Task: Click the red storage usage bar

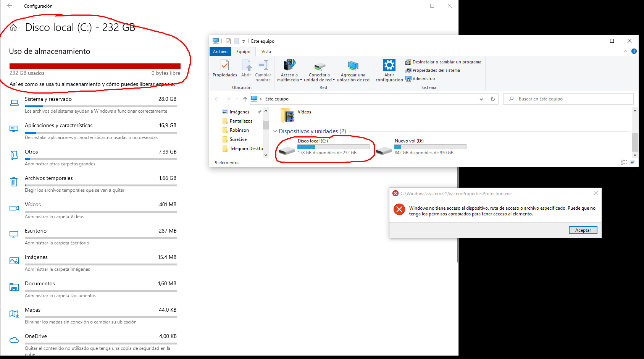Action: (x=95, y=66)
